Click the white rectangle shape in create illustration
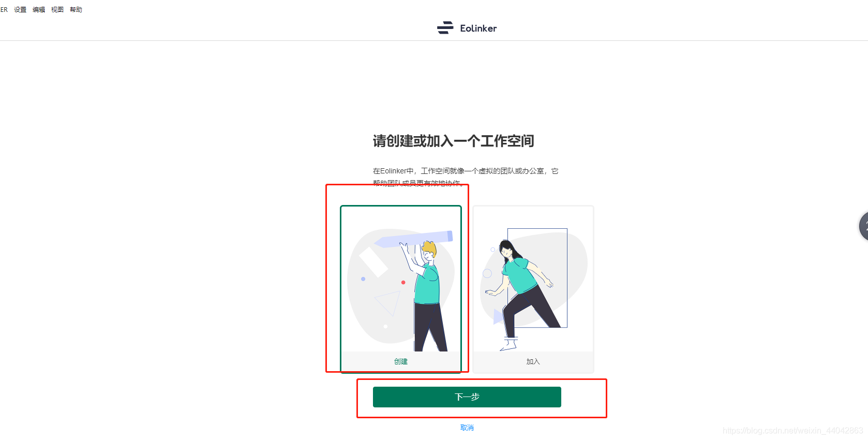Image resolution: width=868 pixels, height=440 pixels. pyautogui.click(x=373, y=262)
